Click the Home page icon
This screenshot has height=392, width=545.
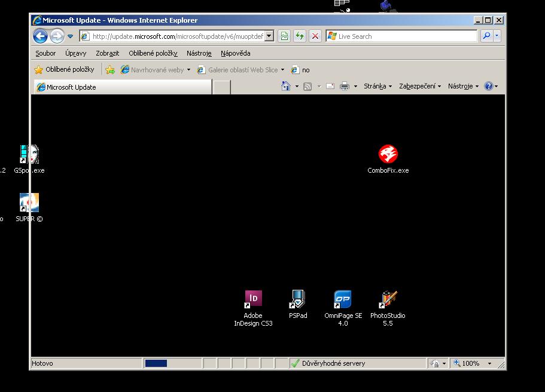pos(286,87)
